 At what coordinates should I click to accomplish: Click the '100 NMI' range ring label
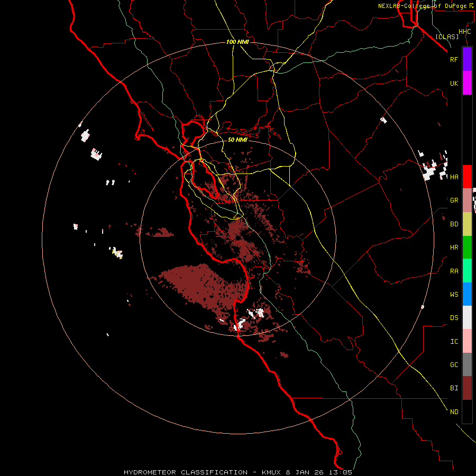(237, 42)
